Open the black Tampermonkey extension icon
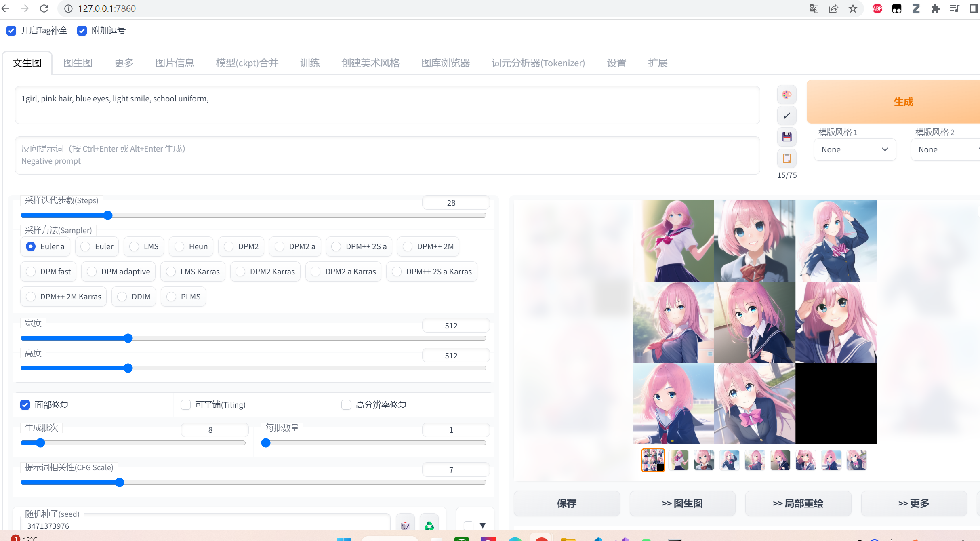 [x=897, y=8]
